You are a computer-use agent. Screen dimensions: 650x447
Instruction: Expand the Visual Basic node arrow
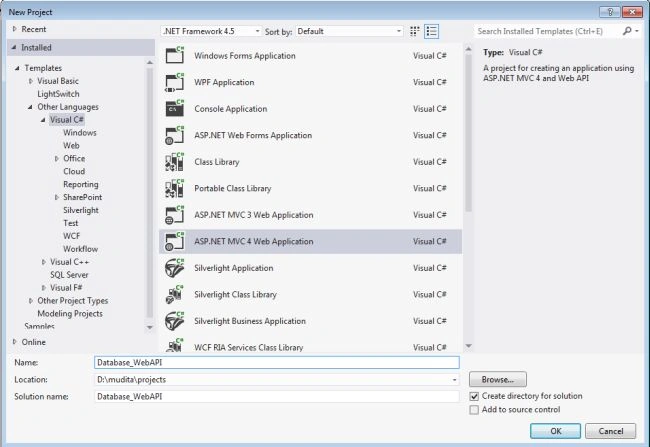31,81
